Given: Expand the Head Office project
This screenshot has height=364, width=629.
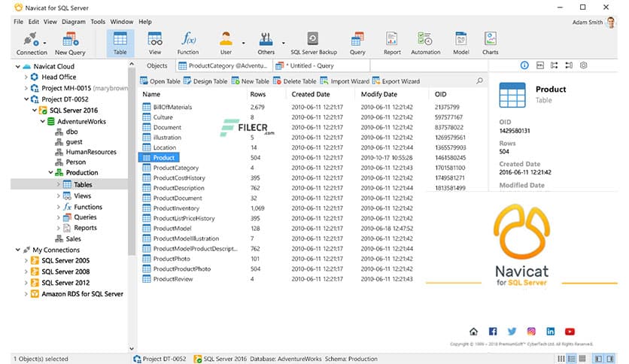Looking at the screenshot, I should [26, 77].
